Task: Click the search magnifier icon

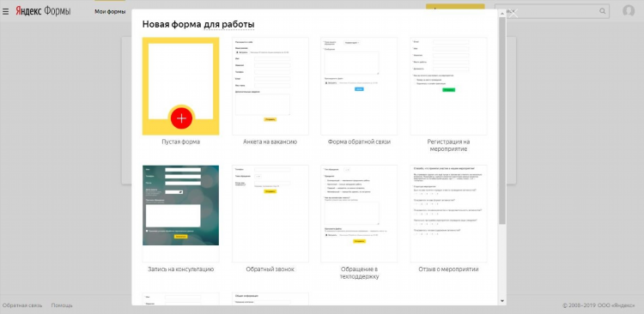Action: click(603, 11)
